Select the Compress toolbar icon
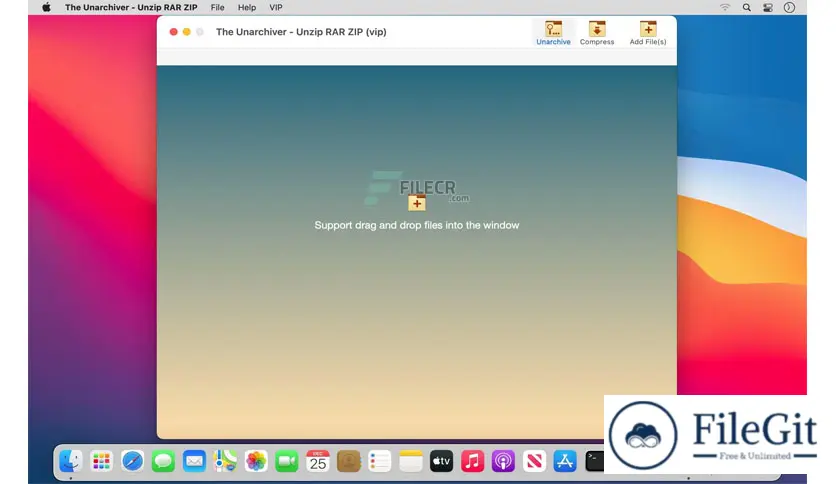Image resolution: width=836 pixels, height=484 pixels. coord(597,33)
